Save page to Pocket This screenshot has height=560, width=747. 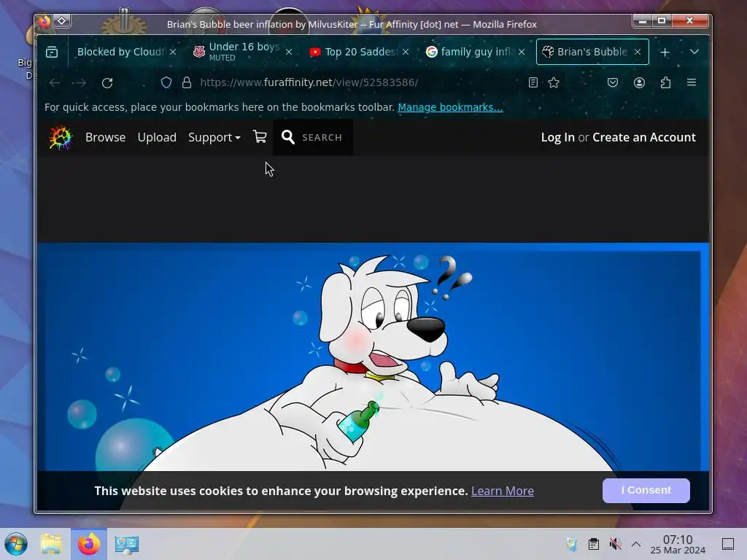point(613,82)
